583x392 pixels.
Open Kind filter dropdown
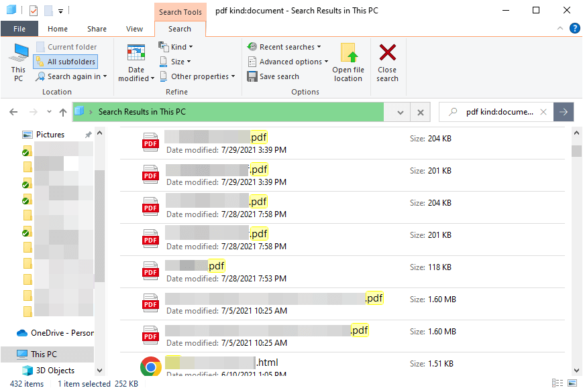176,47
